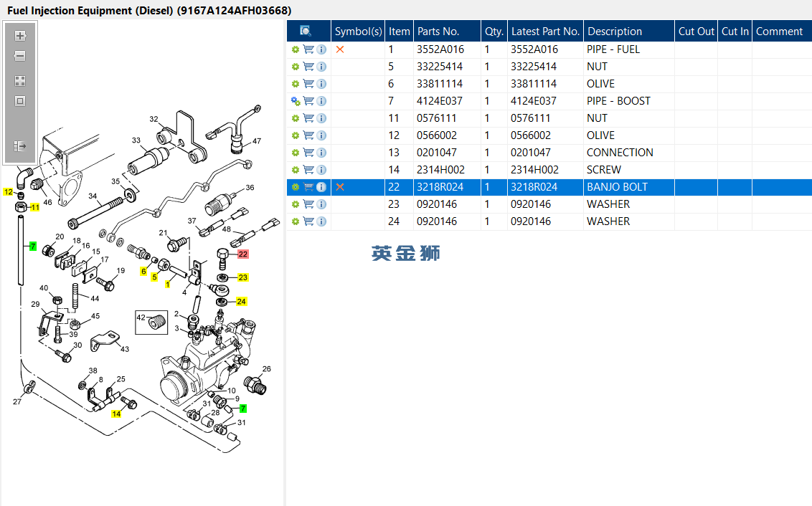This screenshot has height=506, width=812.
Task: Add SCREW 2314H002 to cart
Action: tap(308, 170)
